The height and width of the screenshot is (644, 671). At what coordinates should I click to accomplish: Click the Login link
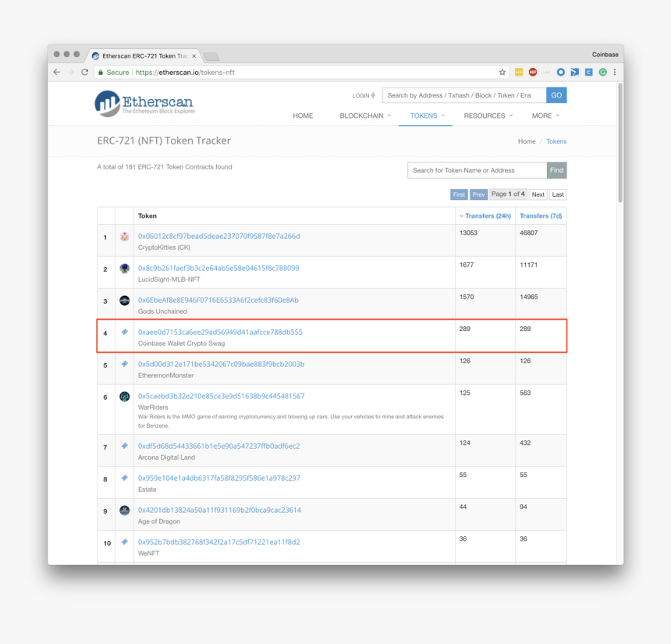pyautogui.click(x=364, y=95)
